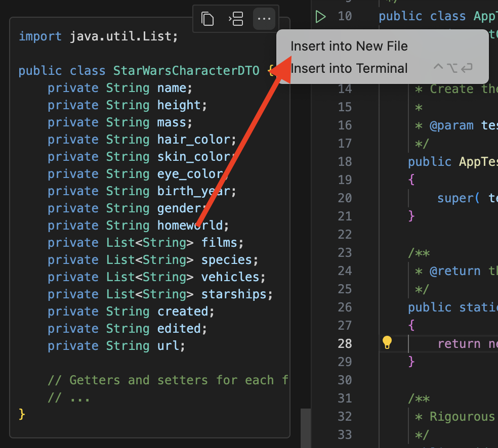This screenshot has width=498, height=448.
Task: Click the 'private String created;' line
Action: point(131,311)
